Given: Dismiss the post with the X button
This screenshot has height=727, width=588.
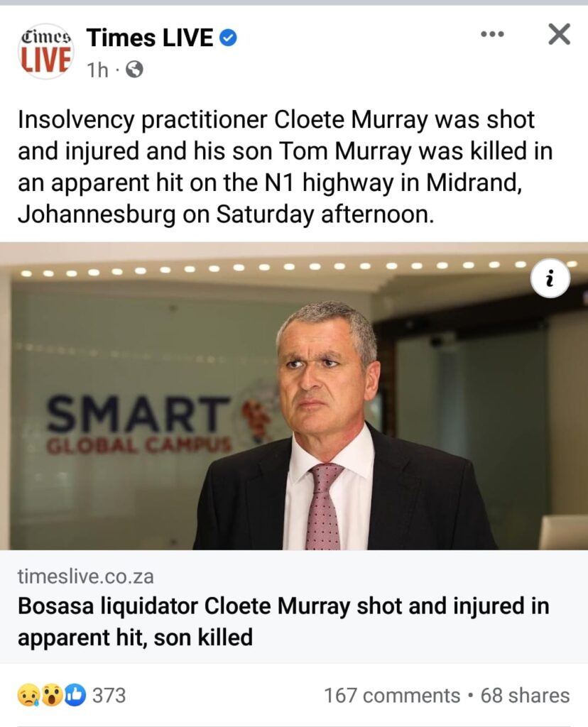Looking at the screenshot, I should click(x=560, y=34).
